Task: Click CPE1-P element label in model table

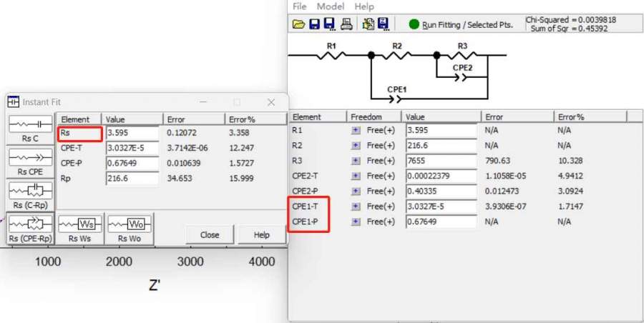Action: [306, 222]
